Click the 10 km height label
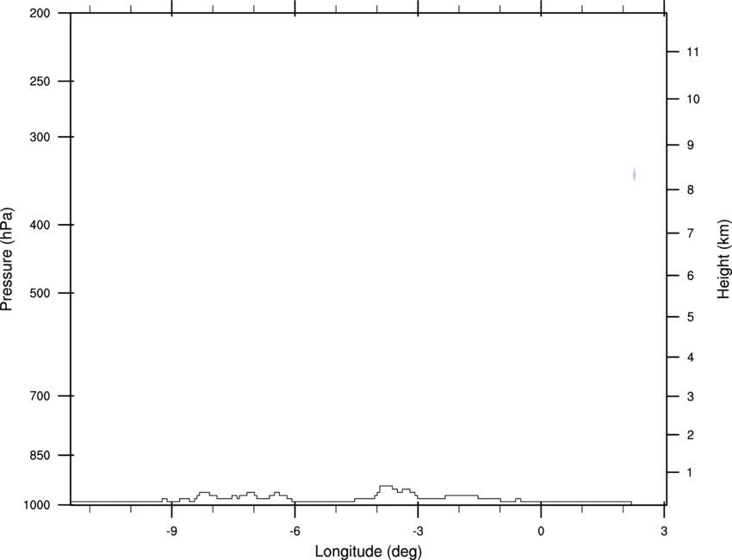The width and height of the screenshot is (732, 560). (693, 99)
